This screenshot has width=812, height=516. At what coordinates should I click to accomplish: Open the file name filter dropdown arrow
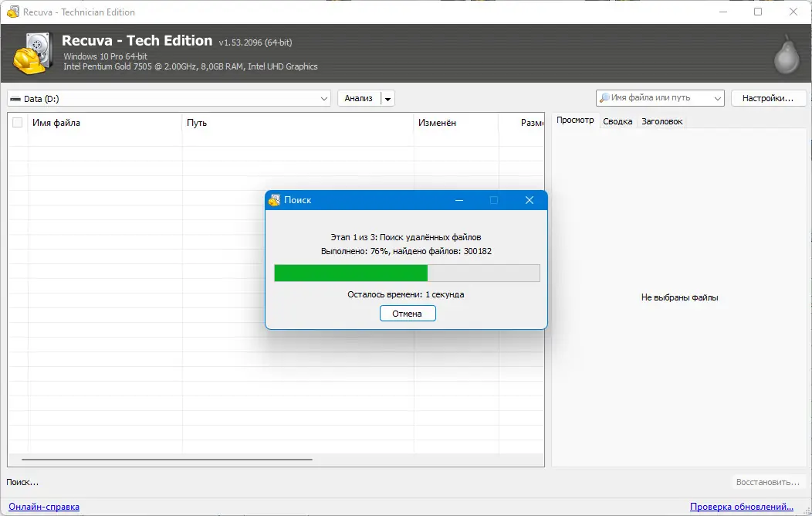(718, 98)
